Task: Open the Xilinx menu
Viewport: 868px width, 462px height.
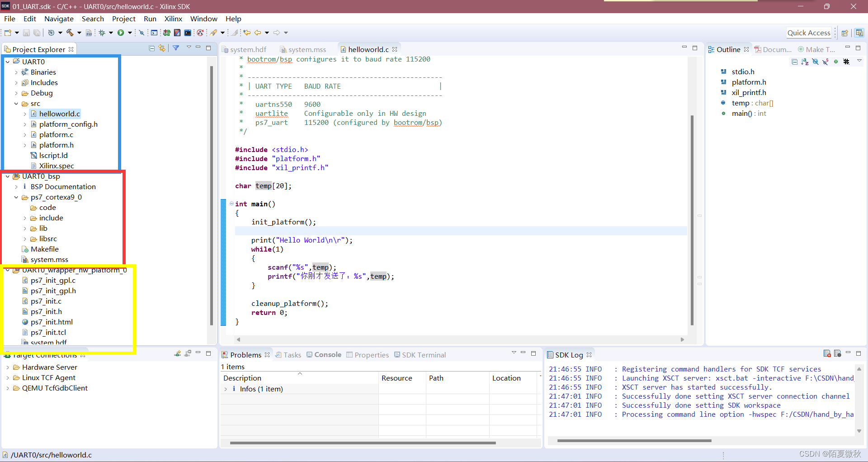Action: click(x=173, y=19)
